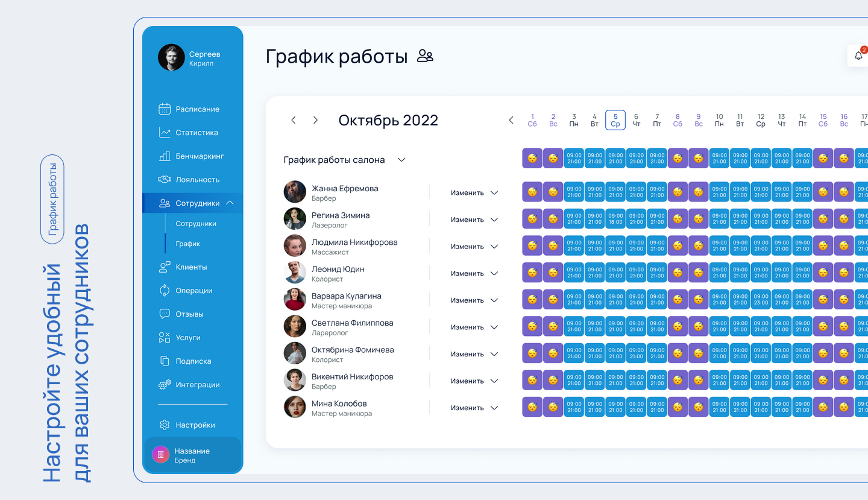Open Статистика chart icon in sidebar
868x500 pixels.
click(165, 133)
